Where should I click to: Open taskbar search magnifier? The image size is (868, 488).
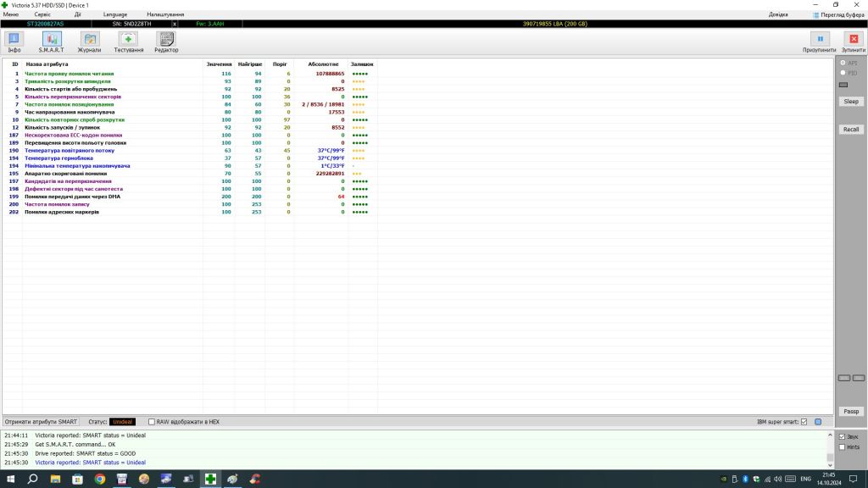(x=33, y=479)
